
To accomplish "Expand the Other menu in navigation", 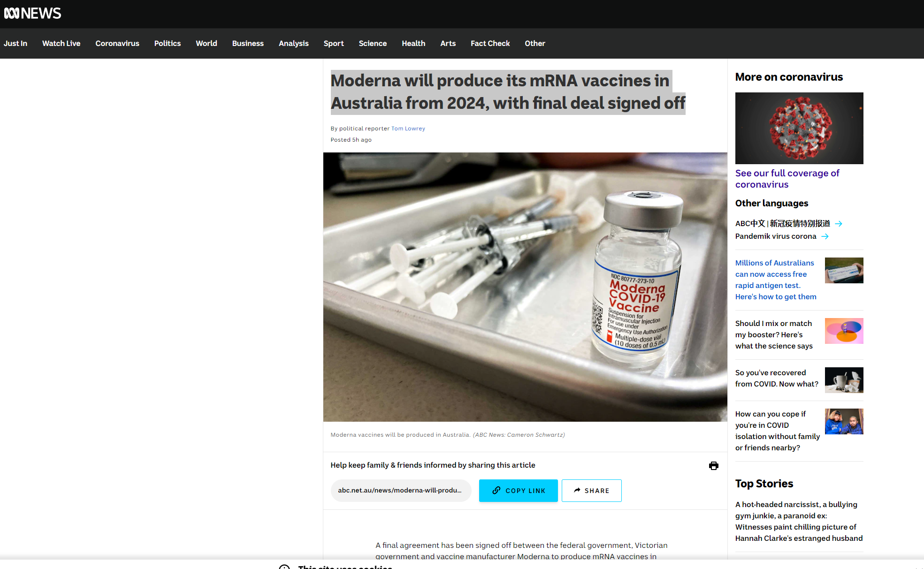I will (x=535, y=43).
